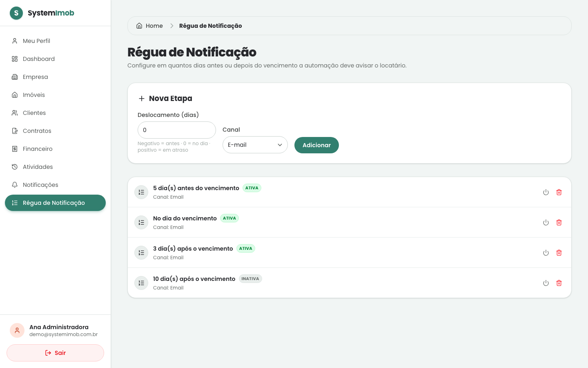
Task: Click the ATIVA badge on "3 dia(s) após o vencimento"
Action: click(246, 249)
